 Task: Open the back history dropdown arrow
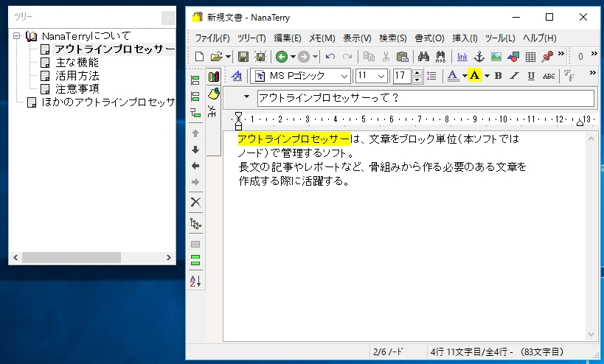click(293, 57)
